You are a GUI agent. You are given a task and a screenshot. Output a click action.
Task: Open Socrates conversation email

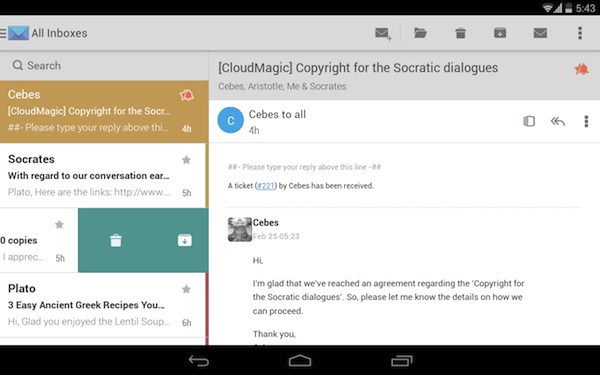[x=103, y=176]
